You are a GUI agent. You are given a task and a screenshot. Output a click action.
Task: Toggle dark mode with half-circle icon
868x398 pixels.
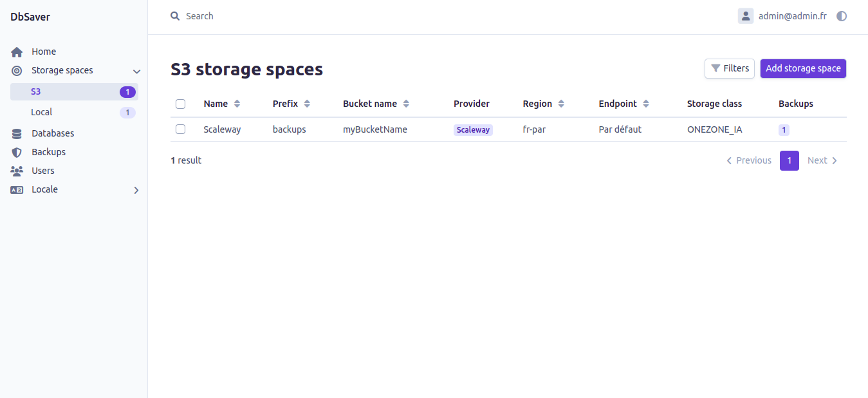842,16
